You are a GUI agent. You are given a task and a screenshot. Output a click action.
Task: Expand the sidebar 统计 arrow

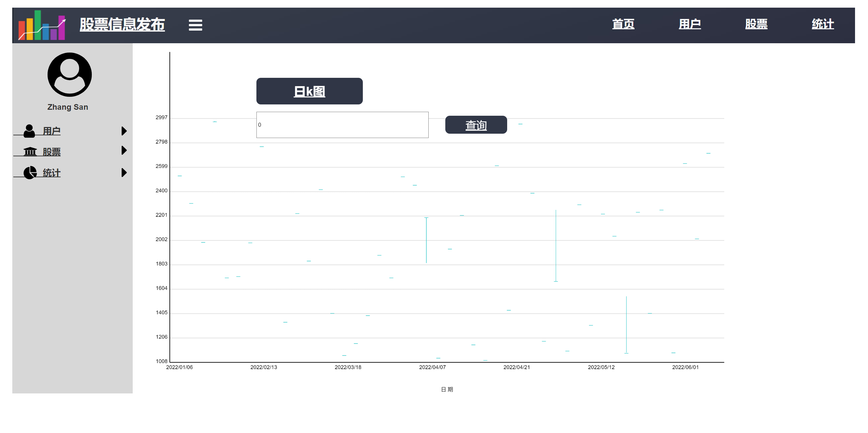point(124,173)
